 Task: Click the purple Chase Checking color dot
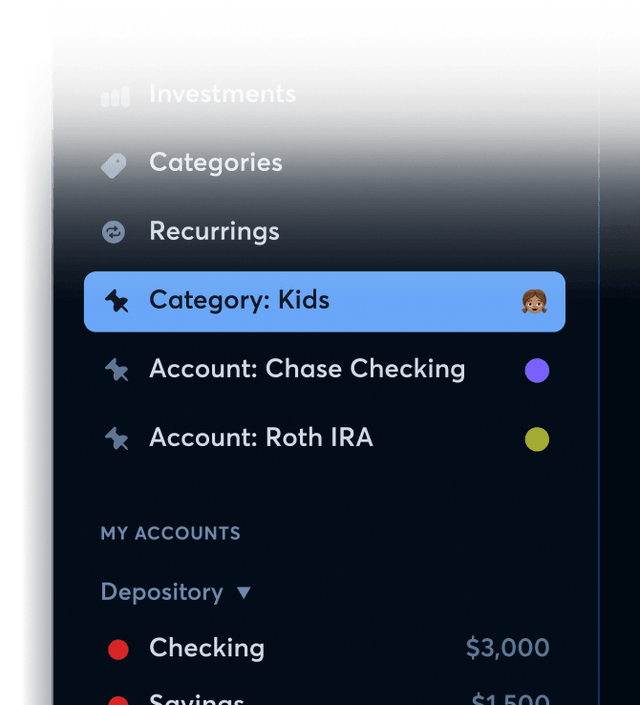(537, 371)
